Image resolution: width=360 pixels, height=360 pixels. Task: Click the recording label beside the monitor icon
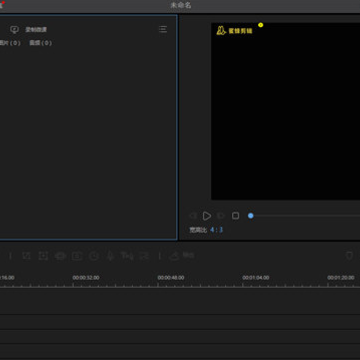(x=36, y=30)
